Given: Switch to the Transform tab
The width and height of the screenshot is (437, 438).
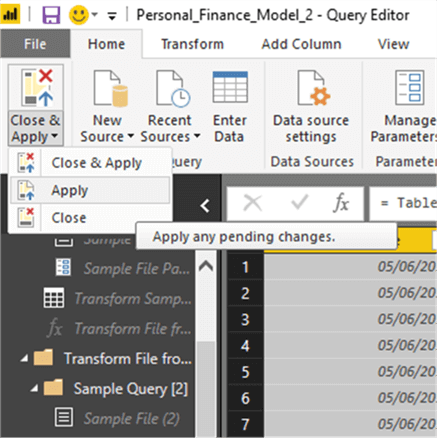Looking at the screenshot, I should [192, 44].
